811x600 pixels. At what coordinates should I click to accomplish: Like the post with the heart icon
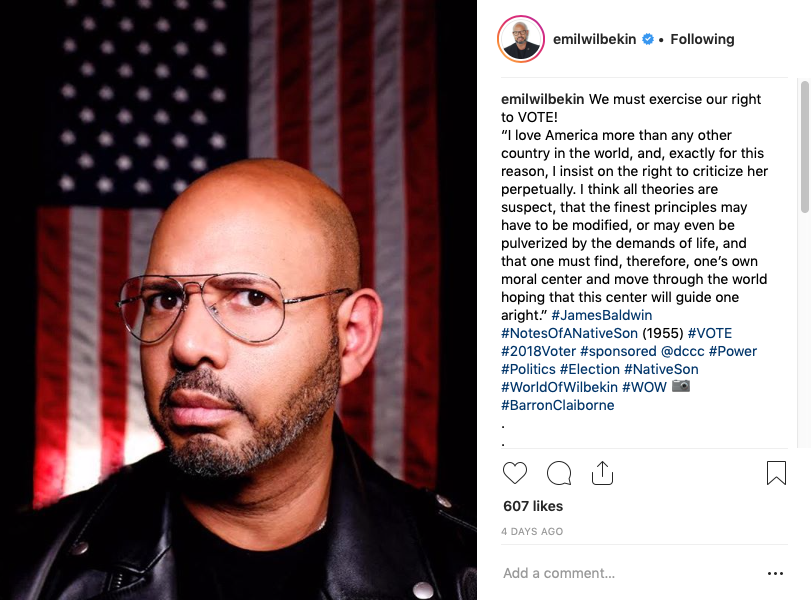click(515, 473)
